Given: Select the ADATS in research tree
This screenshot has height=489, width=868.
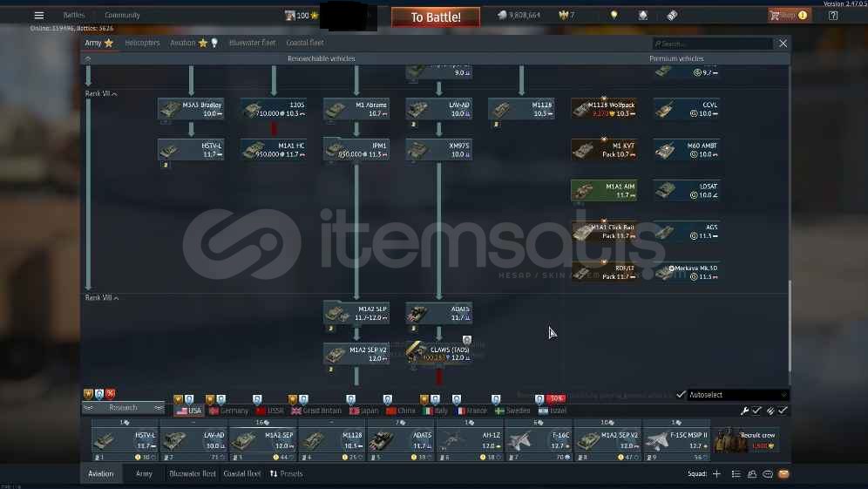Looking at the screenshot, I should click(438, 313).
